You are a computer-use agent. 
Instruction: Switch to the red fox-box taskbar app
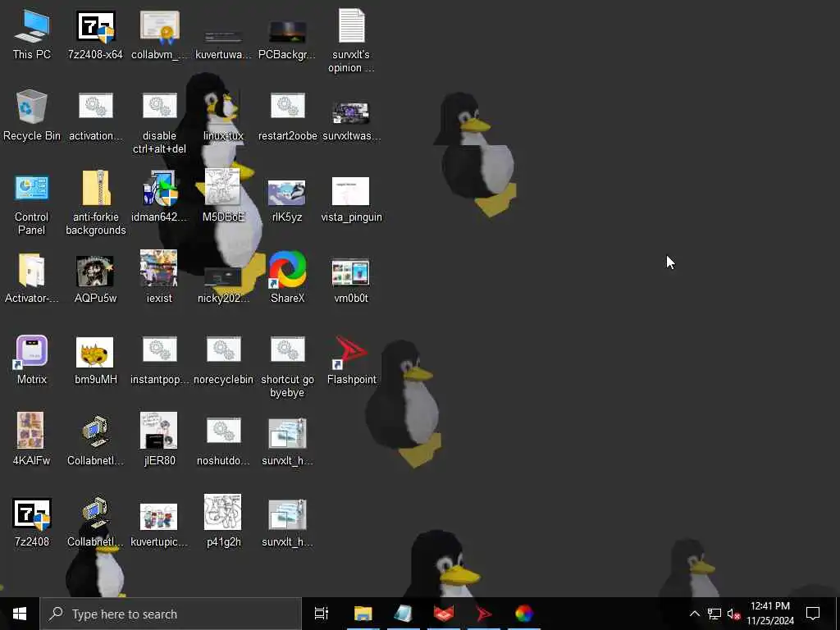coord(444,614)
